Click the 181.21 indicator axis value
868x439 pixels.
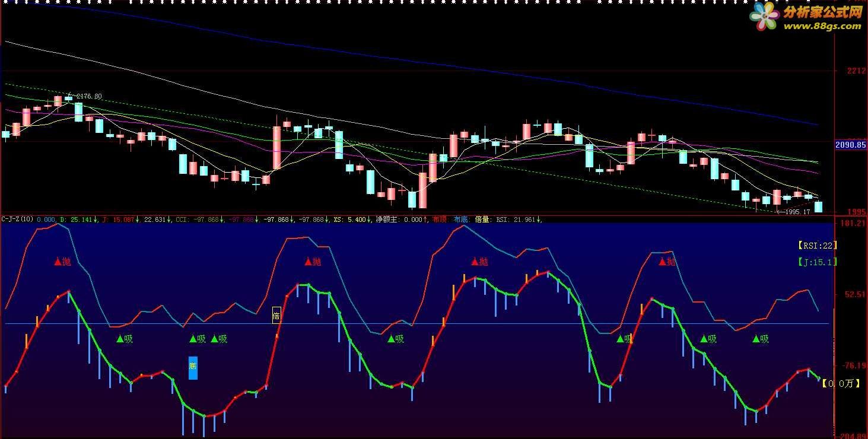(853, 223)
